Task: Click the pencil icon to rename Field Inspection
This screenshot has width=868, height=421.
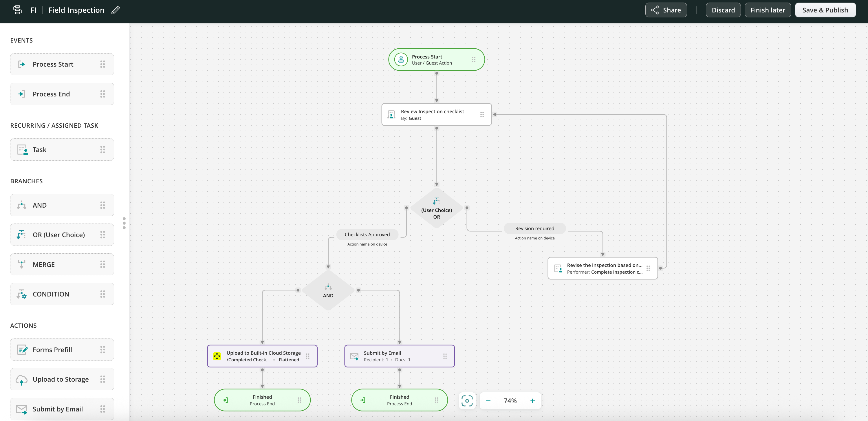Action: pyautogui.click(x=116, y=10)
